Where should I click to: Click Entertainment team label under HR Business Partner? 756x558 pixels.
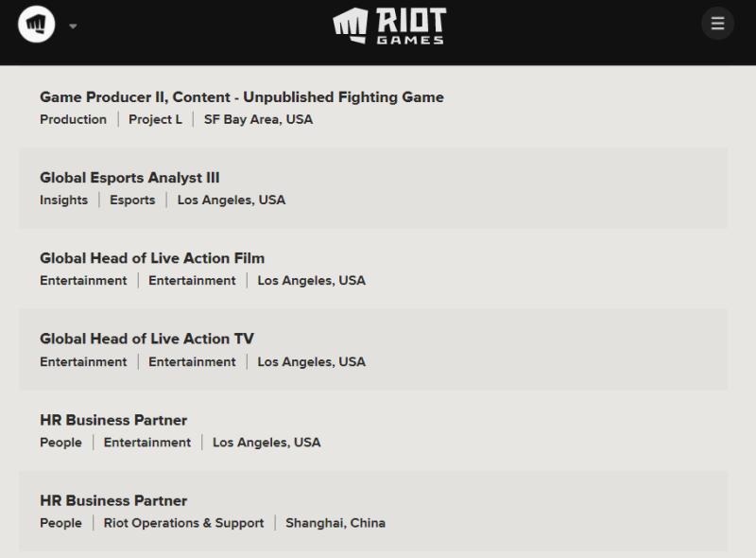coord(147,443)
